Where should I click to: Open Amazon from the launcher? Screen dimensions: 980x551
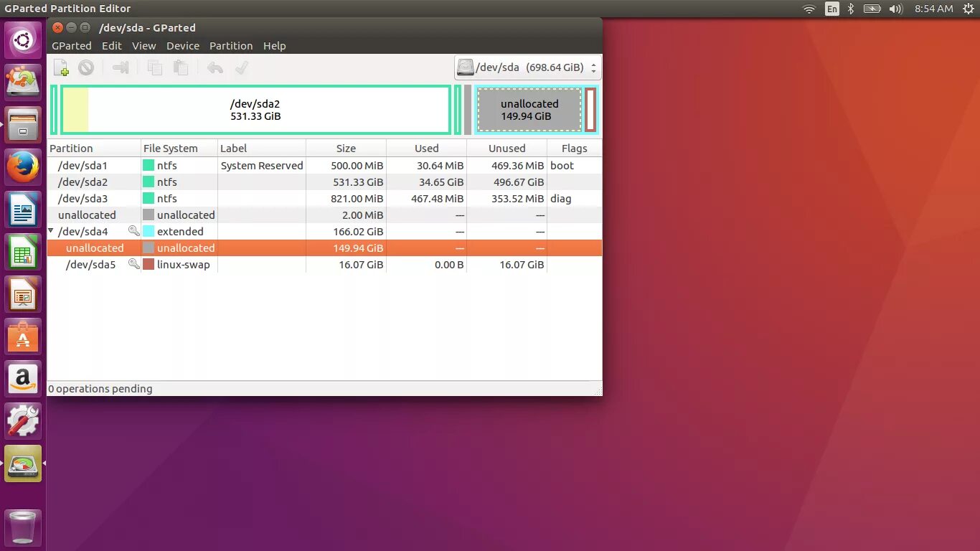click(24, 379)
